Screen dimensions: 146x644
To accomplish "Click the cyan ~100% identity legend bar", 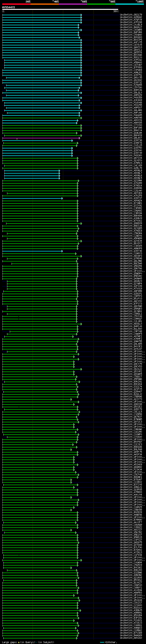I will pos(130,4).
